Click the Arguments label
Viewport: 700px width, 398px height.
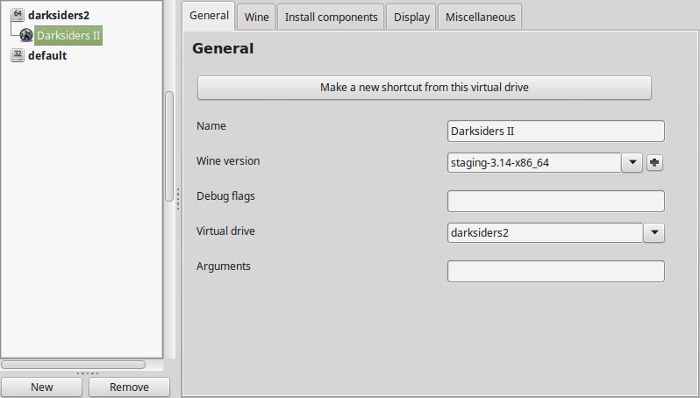(223, 266)
